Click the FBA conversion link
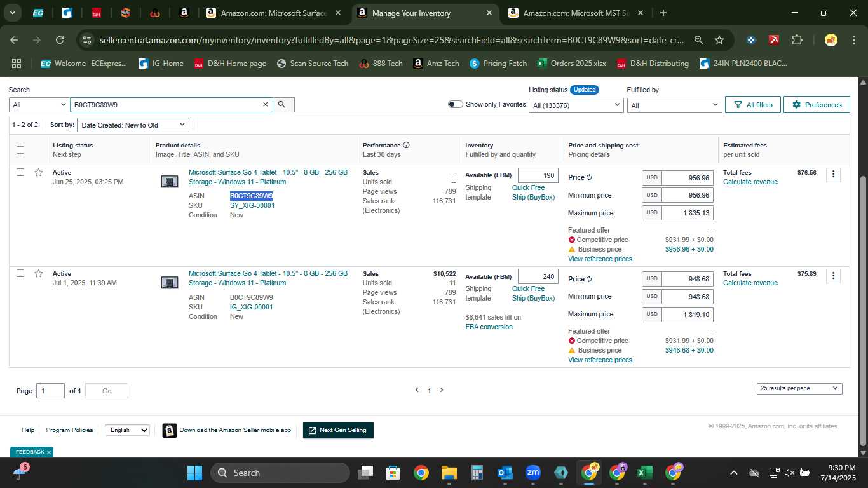Screen dimensions: 868x488 coord(489,327)
